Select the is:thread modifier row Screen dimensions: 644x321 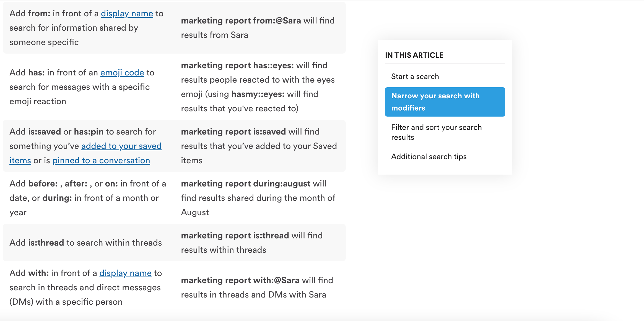click(86, 243)
